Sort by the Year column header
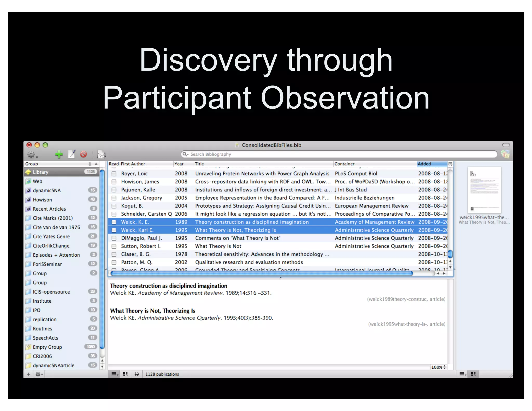 coord(183,164)
